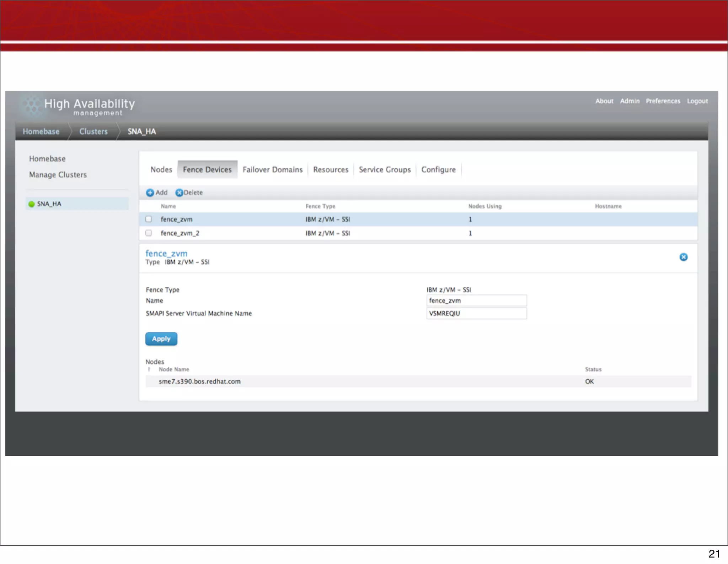Click the Clusters breadcrumb
Image resolution: width=728 pixels, height=564 pixels.
pyautogui.click(x=93, y=132)
